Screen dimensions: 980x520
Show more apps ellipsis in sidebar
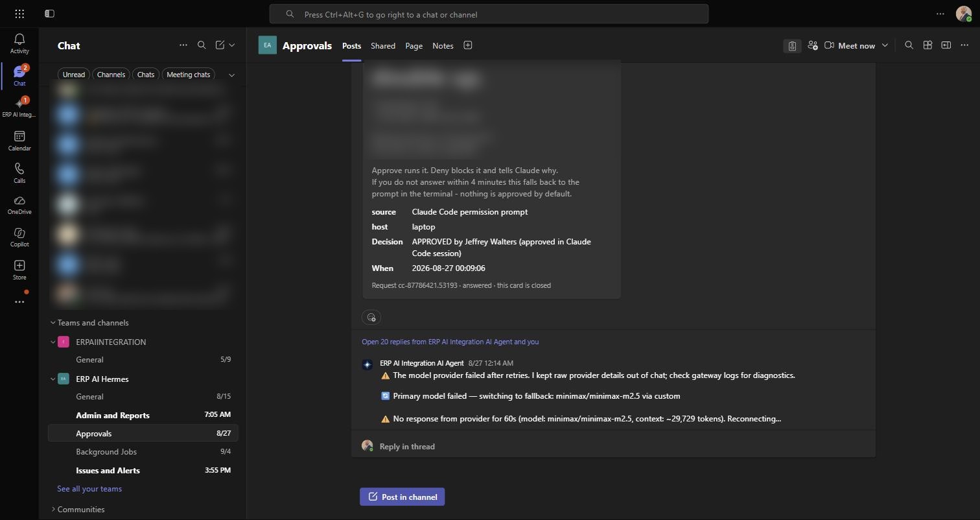tap(19, 301)
